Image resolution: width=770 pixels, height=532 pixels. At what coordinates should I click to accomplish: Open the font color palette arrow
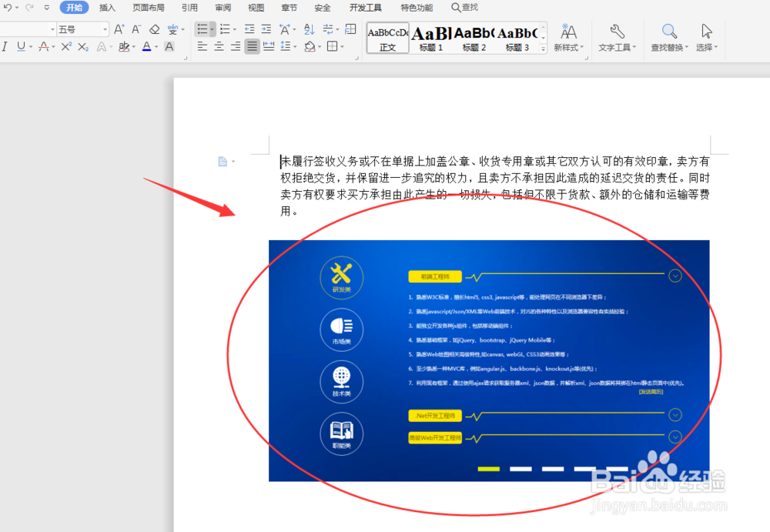tap(156, 47)
